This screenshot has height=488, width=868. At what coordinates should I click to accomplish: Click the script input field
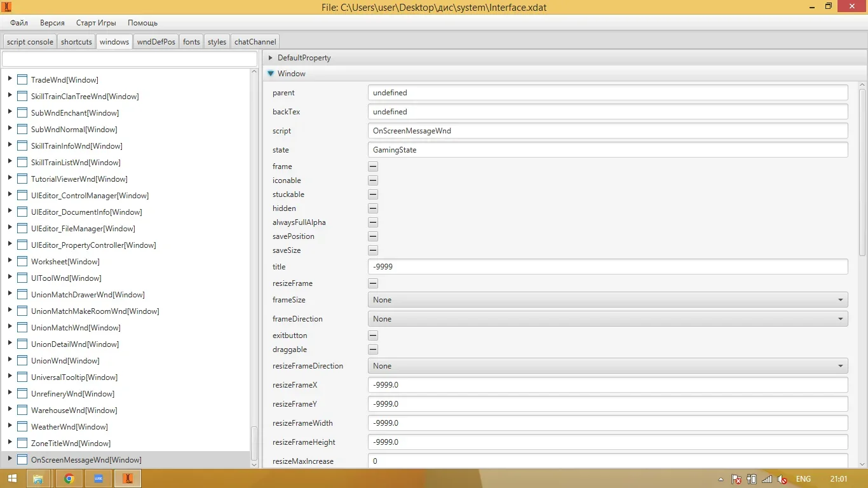pyautogui.click(x=607, y=131)
